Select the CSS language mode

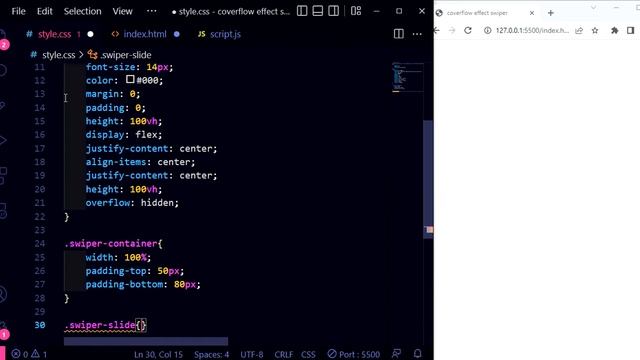pos(308,354)
